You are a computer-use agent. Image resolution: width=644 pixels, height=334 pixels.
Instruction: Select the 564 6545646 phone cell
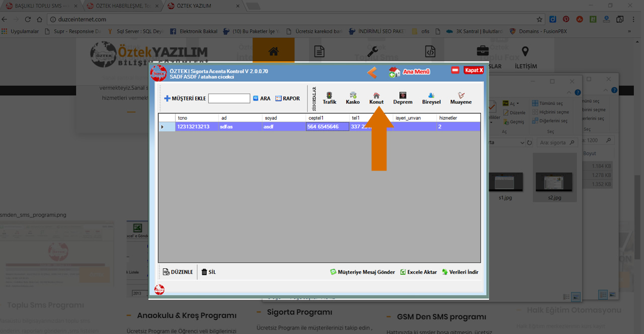[x=327, y=127]
